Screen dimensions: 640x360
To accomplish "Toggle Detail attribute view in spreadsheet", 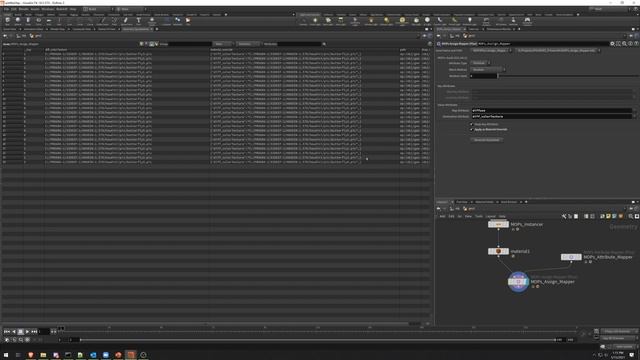I will pos(156,44).
